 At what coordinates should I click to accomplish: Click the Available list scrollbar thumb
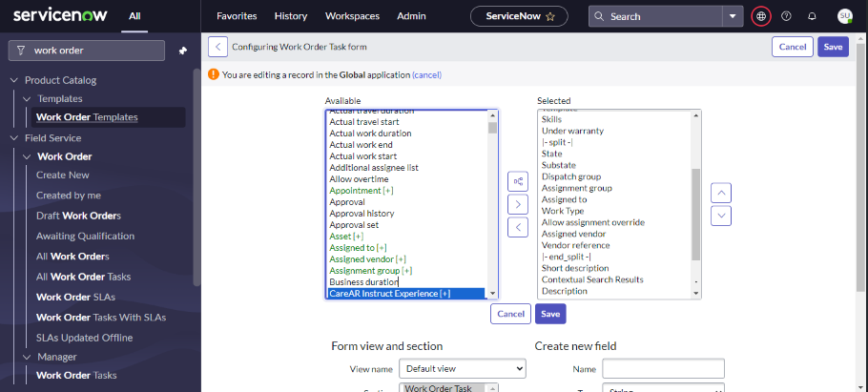click(x=493, y=128)
